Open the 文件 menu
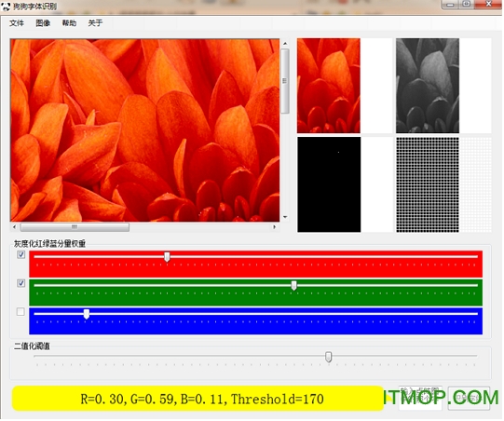The image size is (504, 421). click(17, 23)
